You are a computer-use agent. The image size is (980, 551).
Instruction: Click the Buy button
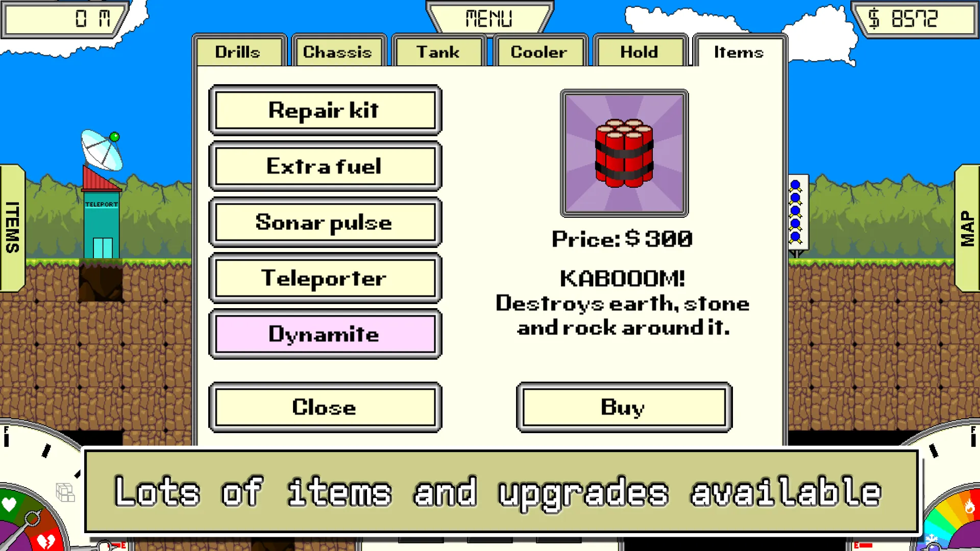622,407
